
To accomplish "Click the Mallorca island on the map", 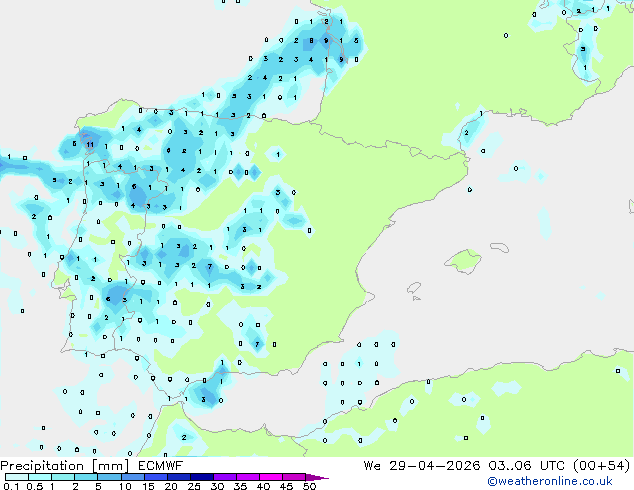I will point(463,261).
